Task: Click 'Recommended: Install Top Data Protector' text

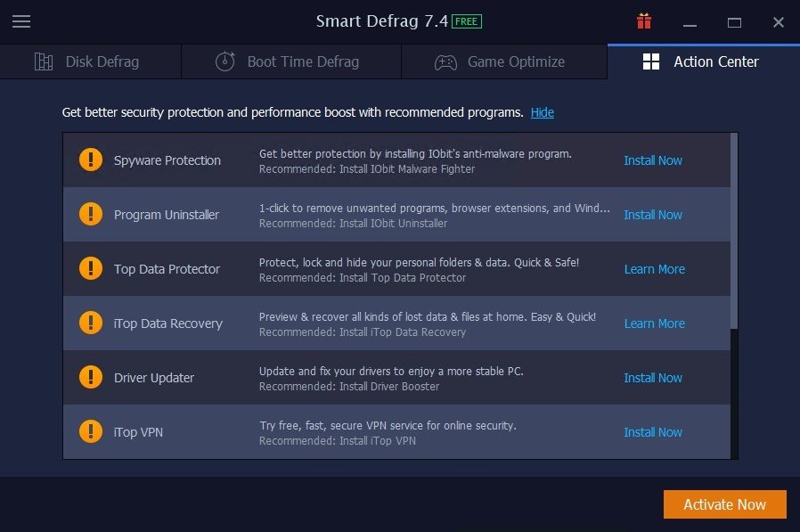Action: 363,278
